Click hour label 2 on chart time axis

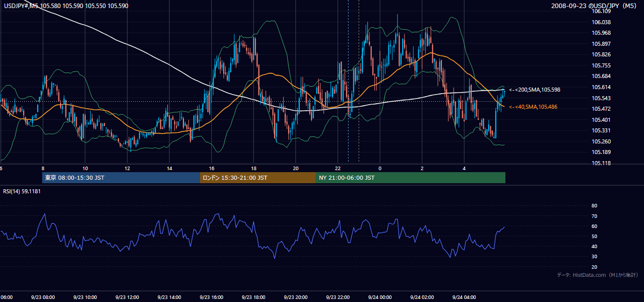422,169
